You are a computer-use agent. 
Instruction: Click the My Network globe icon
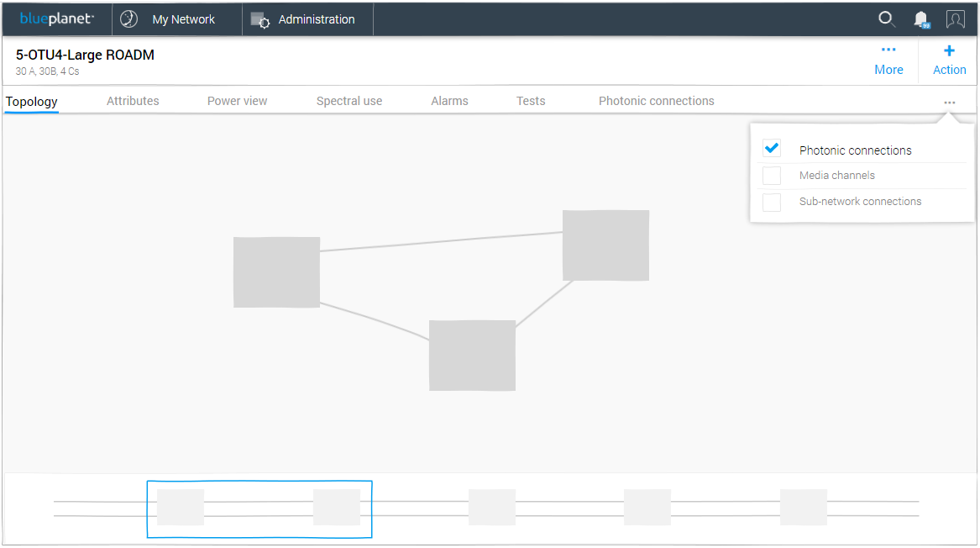pos(128,19)
